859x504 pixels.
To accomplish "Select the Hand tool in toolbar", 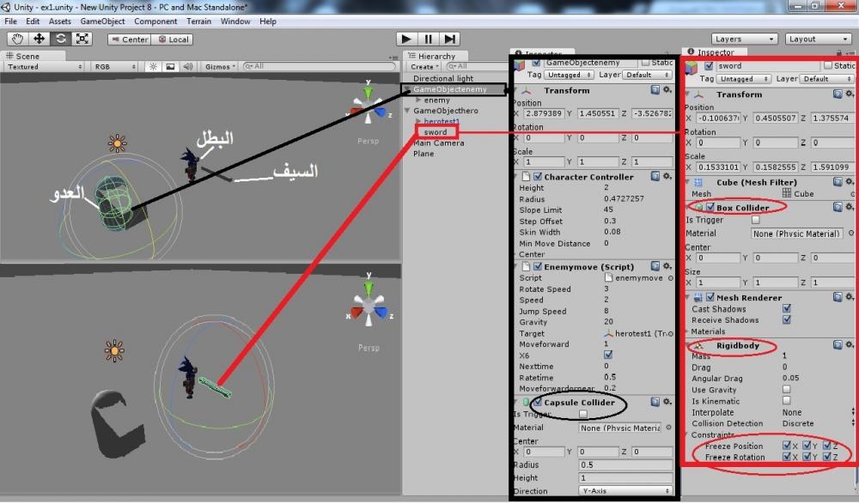I will click(17, 39).
